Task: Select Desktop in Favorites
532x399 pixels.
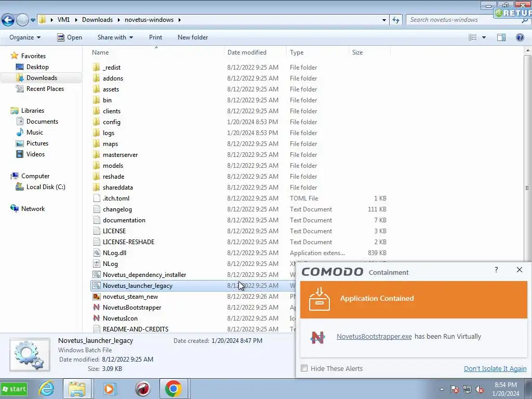Action: click(x=37, y=67)
